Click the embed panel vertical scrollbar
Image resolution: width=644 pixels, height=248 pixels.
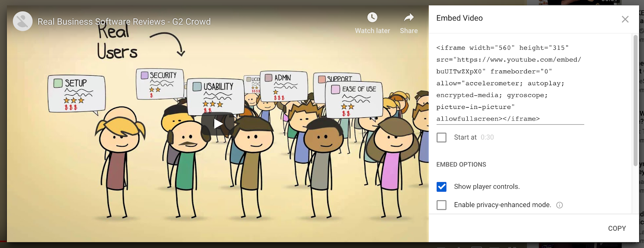click(x=636, y=100)
